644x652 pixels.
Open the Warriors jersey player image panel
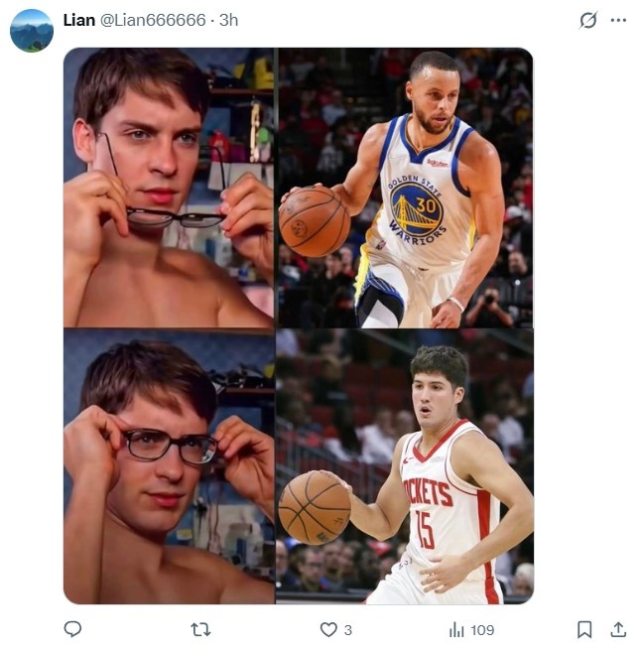[x=405, y=188]
